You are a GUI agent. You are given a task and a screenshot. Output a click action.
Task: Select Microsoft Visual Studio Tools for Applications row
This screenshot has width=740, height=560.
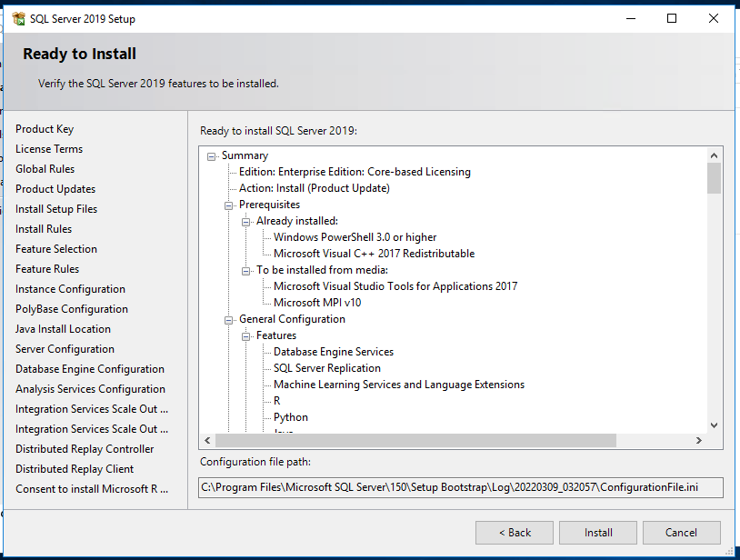point(395,286)
